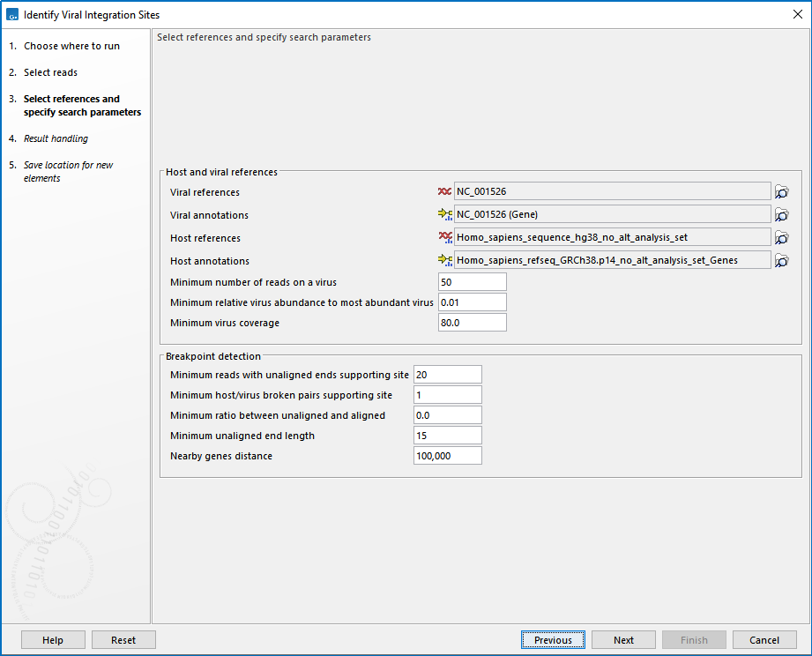Click browse icon next to Host references
The image size is (812, 656).
point(781,238)
